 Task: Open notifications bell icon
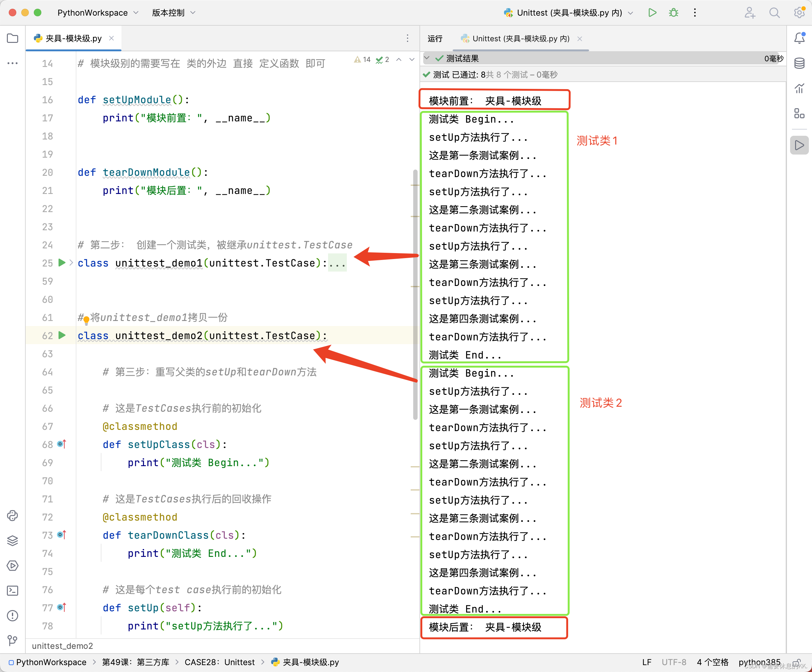799,38
